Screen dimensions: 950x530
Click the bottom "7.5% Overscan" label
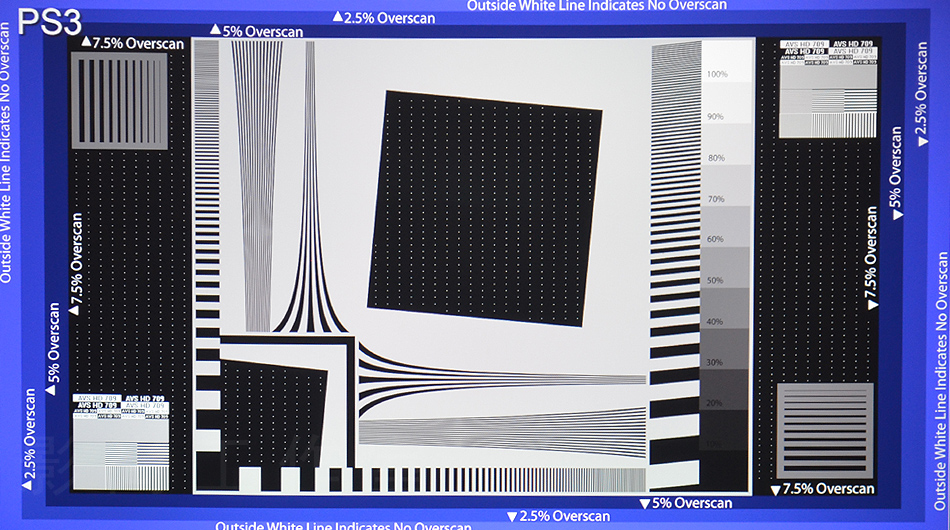pos(822,488)
